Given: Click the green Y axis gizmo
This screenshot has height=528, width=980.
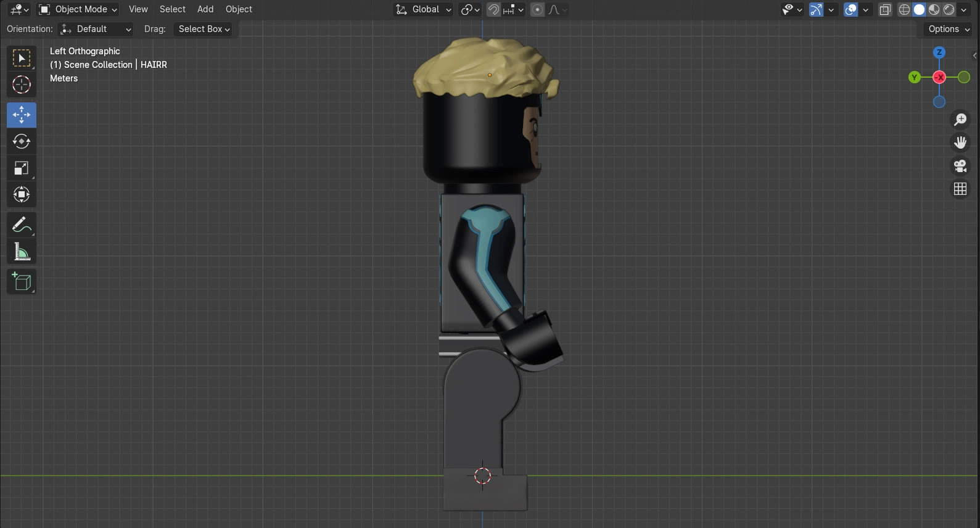Looking at the screenshot, I should click(914, 77).
